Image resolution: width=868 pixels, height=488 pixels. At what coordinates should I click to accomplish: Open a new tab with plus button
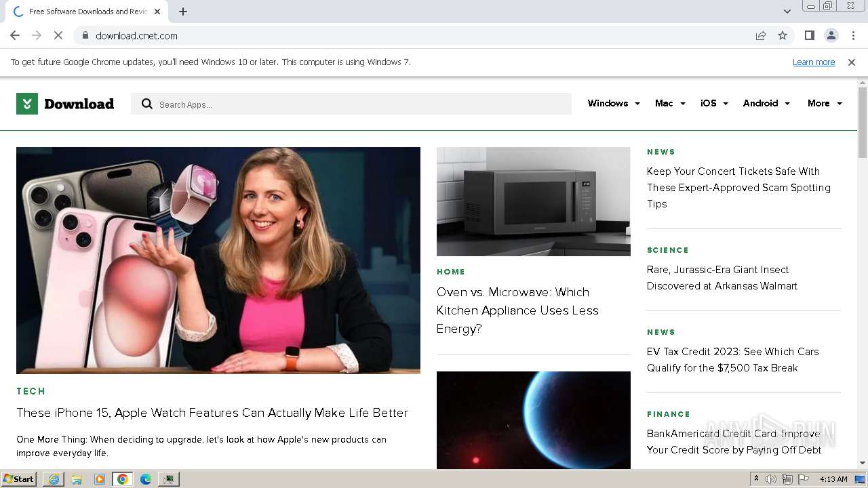coord(183,12)
